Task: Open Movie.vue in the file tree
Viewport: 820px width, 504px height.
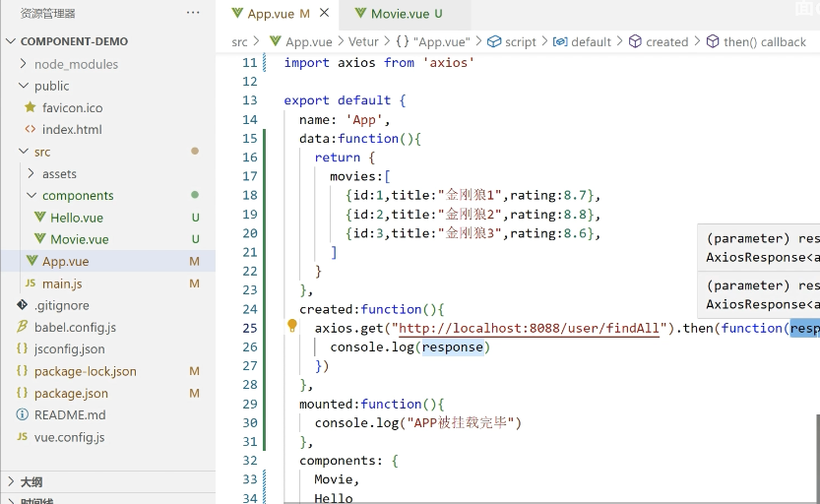Action: click(x=80, y=239)
